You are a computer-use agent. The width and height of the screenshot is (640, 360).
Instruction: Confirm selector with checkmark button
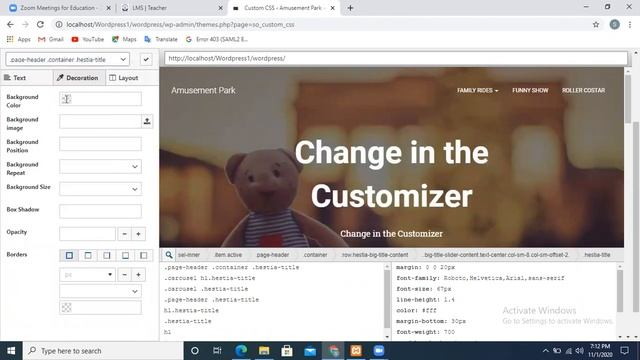(x=146, y=60)
